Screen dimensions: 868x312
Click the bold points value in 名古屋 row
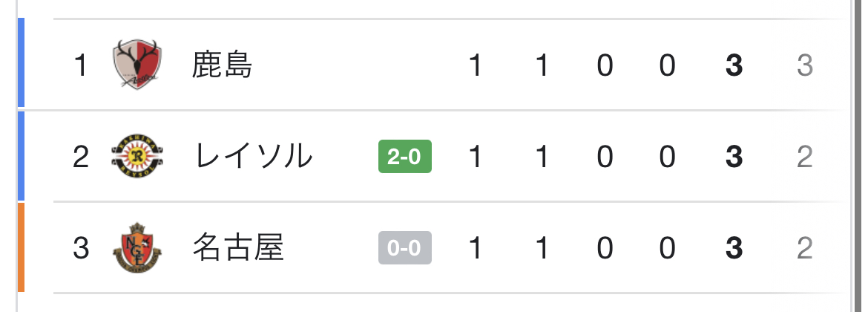coord(734,247)
